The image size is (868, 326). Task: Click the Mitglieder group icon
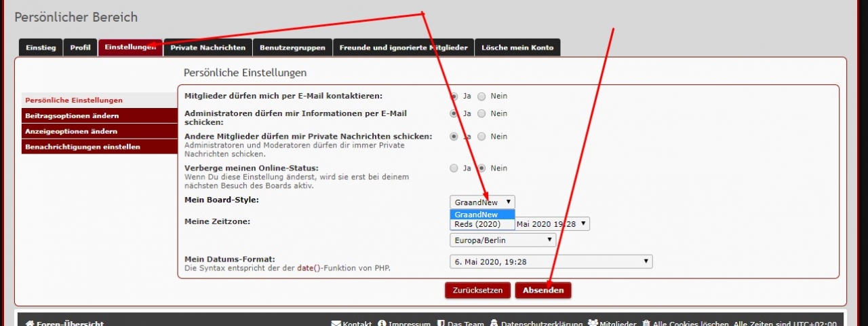593,324
